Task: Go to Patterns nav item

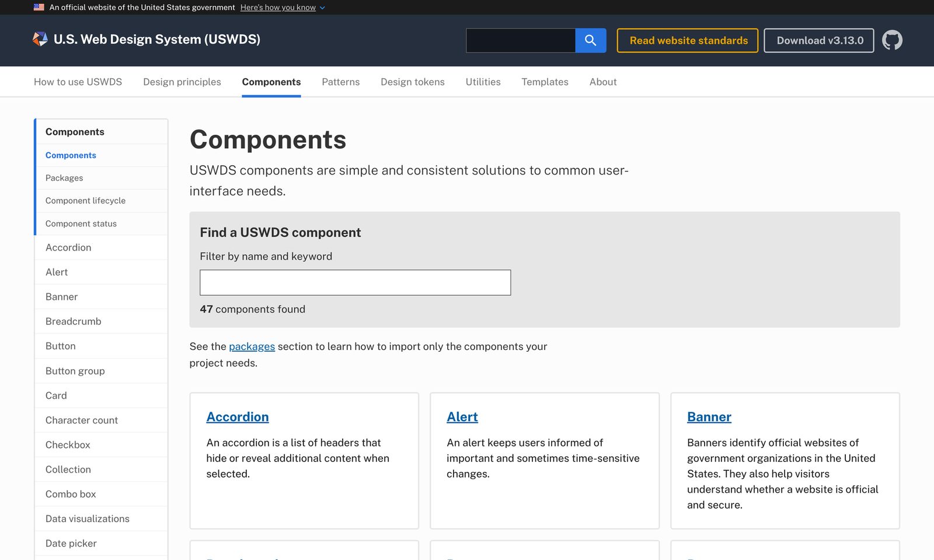Action: (341, 82)
